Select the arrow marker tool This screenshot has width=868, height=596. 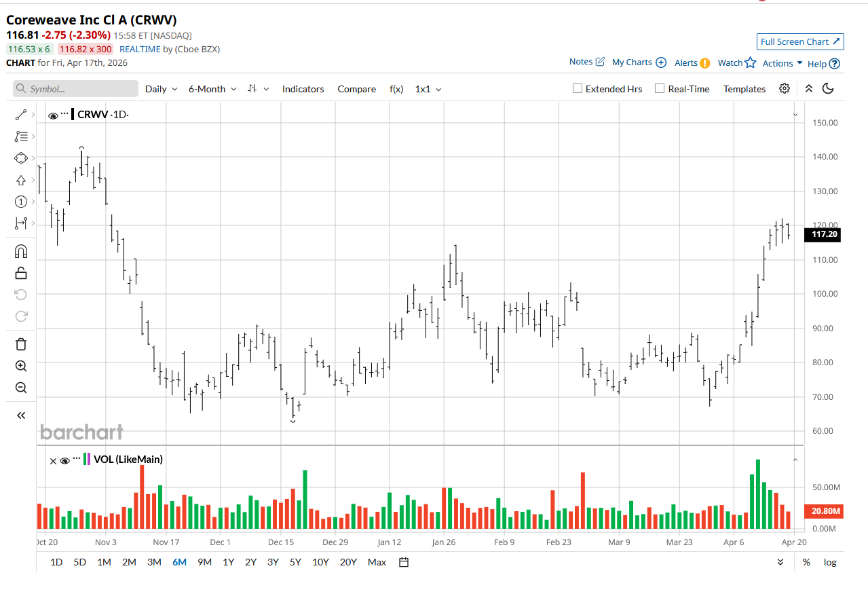[20, 180]
